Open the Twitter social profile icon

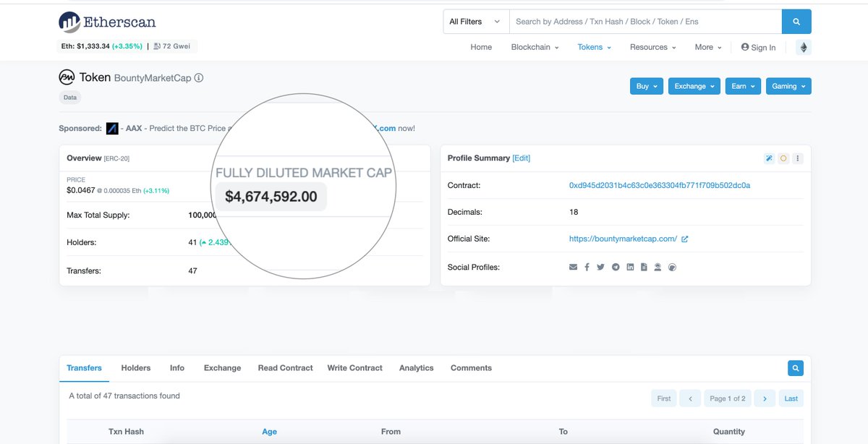(x=600, y=267)
